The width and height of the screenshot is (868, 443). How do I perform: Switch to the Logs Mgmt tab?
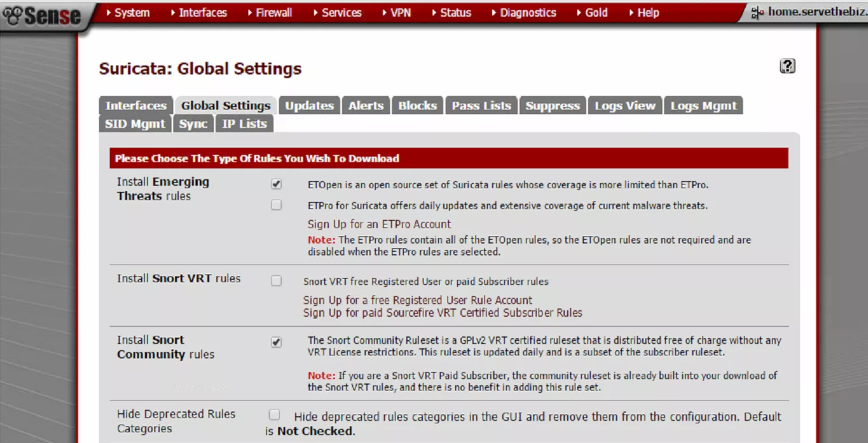[x=704, y=105]
